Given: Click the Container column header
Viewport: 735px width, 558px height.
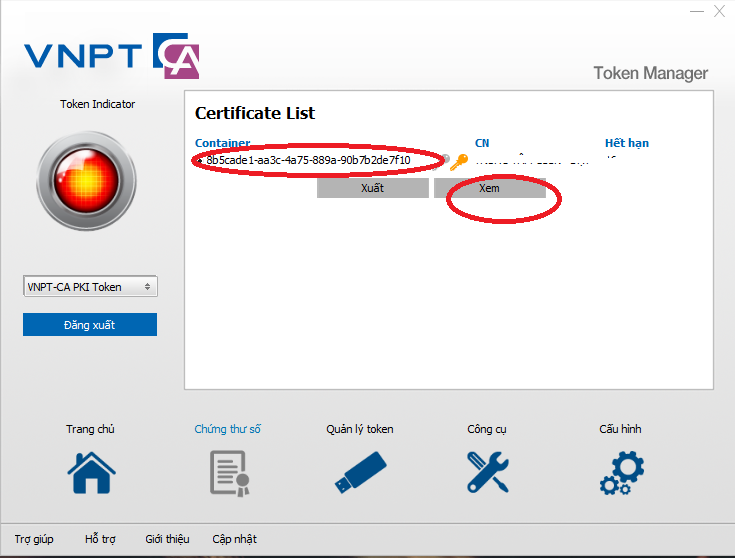Looking at the screenshot, I should [x=222, y=143].
